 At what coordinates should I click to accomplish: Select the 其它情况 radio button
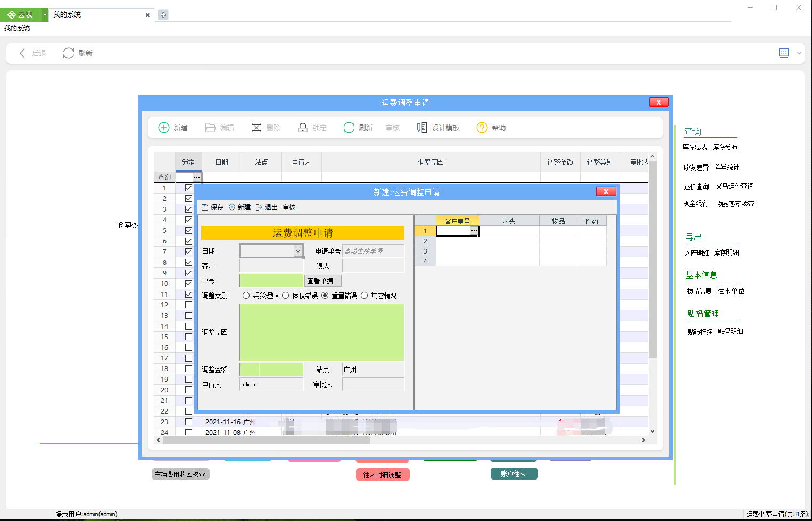click(364, 296)
